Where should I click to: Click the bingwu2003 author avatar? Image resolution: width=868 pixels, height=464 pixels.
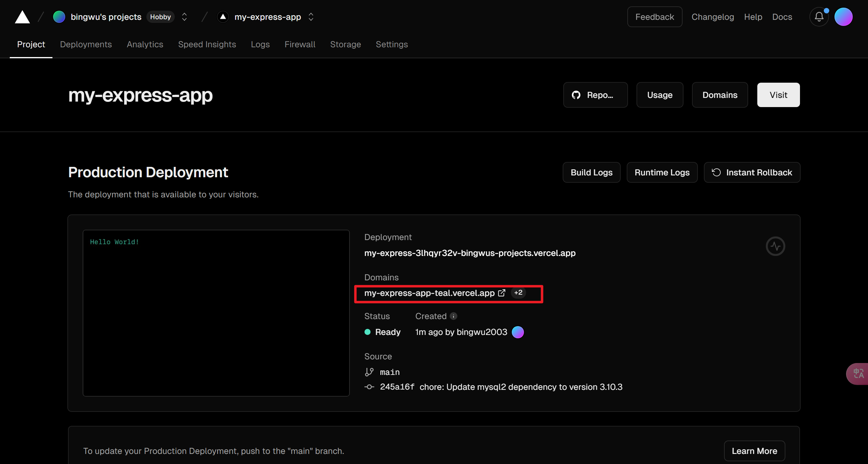click(518, 332)
